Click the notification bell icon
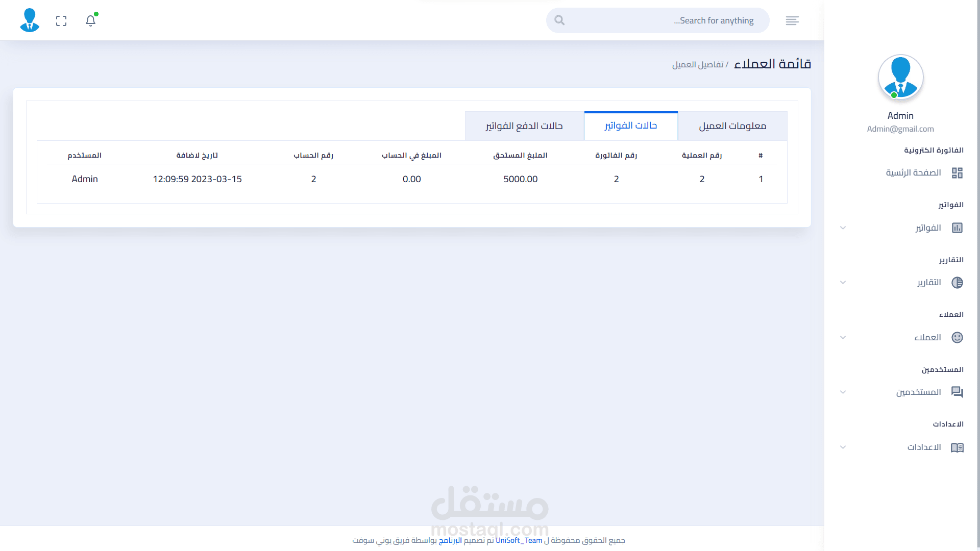Image resolution: width=980 pixels, height=551 pixels. [91, 21]
